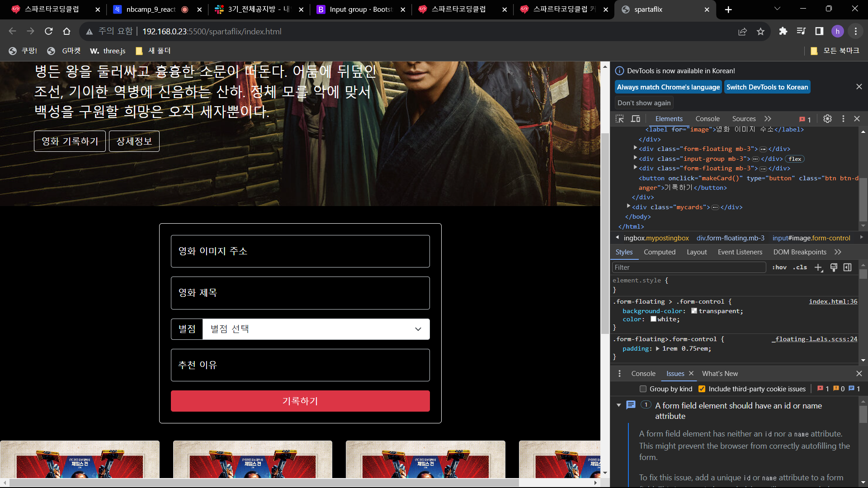Toggle the :hov element state button
Screen dimensions: 868x488
click(779, 267)
